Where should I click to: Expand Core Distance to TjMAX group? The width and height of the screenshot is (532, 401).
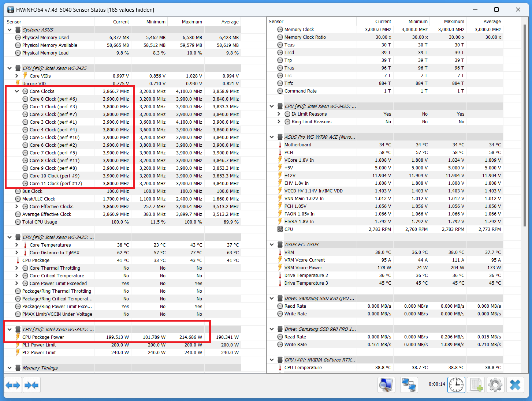[17, 252]
